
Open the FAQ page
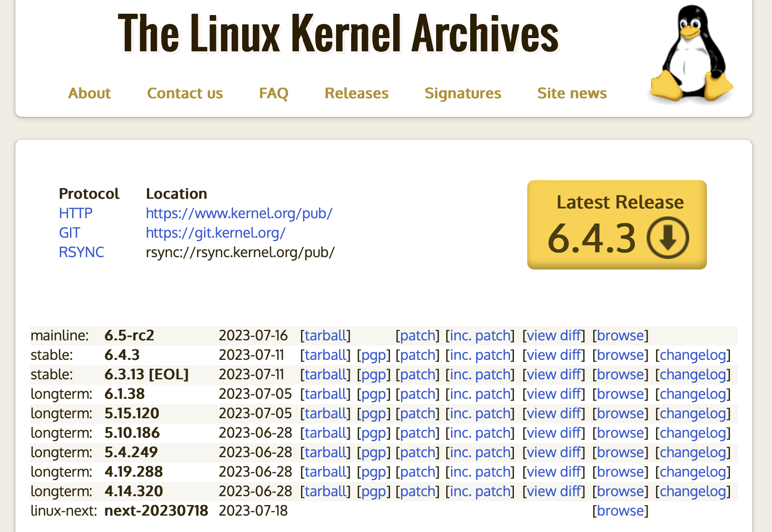[274, 93]
